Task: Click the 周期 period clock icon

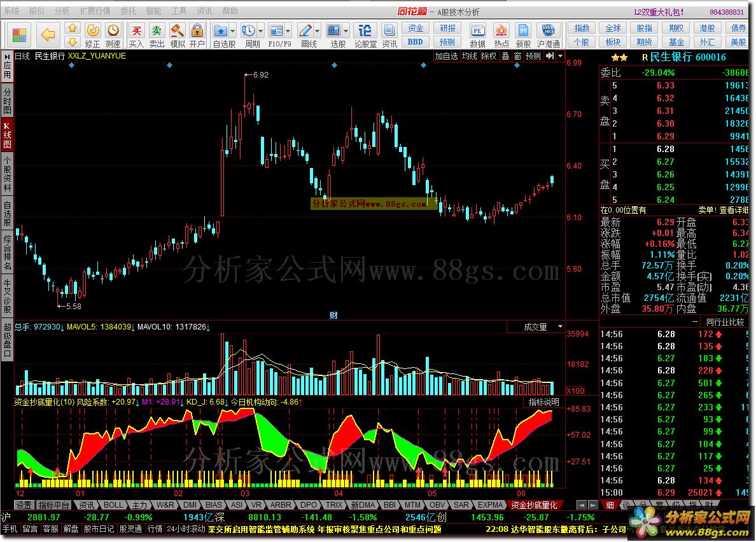Action: (248, 31)
